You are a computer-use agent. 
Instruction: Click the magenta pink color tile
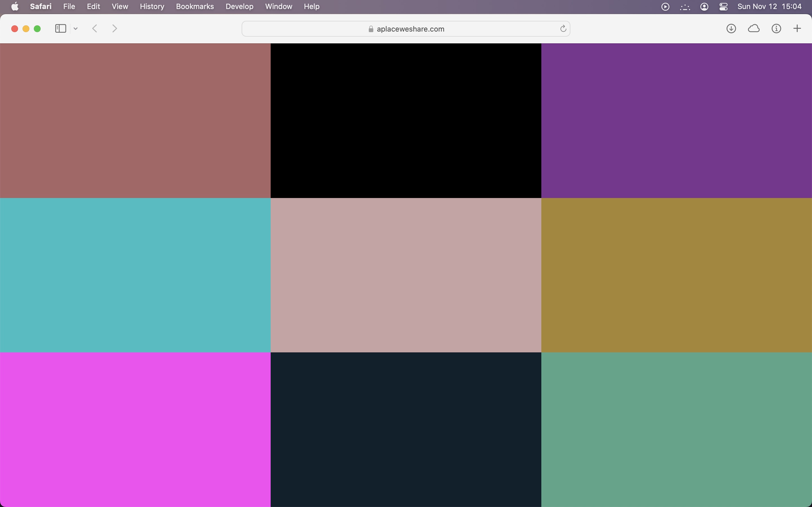pos(135,429)
